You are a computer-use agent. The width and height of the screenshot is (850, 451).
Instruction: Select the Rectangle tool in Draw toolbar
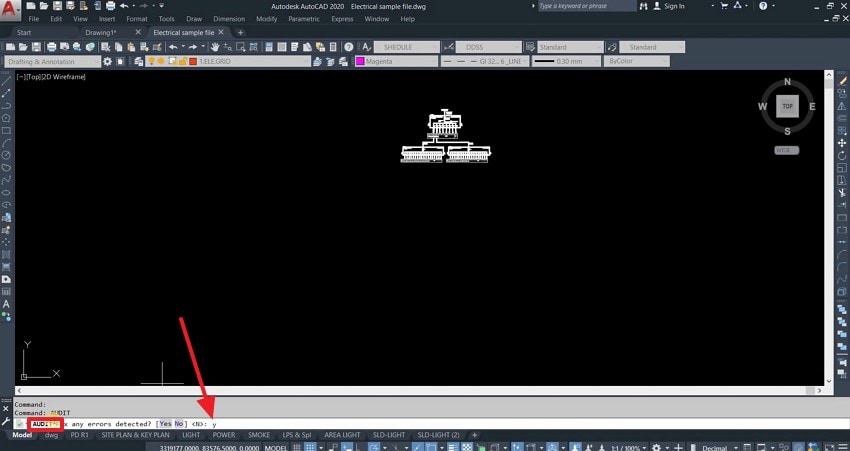[6, 131]
